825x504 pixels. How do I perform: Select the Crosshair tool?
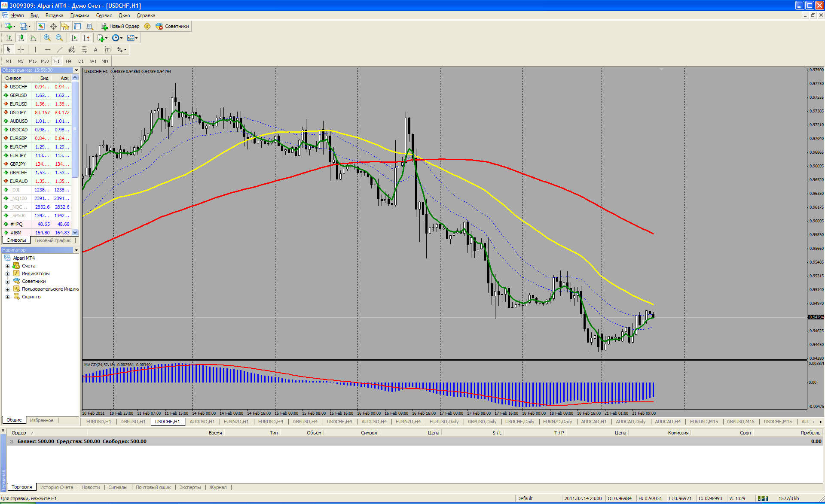pyautogui.click(x=21, y=49)
